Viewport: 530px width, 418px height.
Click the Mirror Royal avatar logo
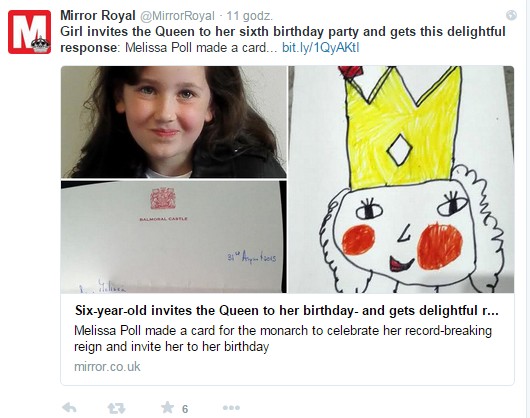pyautogui.click(x=30, y=32)
